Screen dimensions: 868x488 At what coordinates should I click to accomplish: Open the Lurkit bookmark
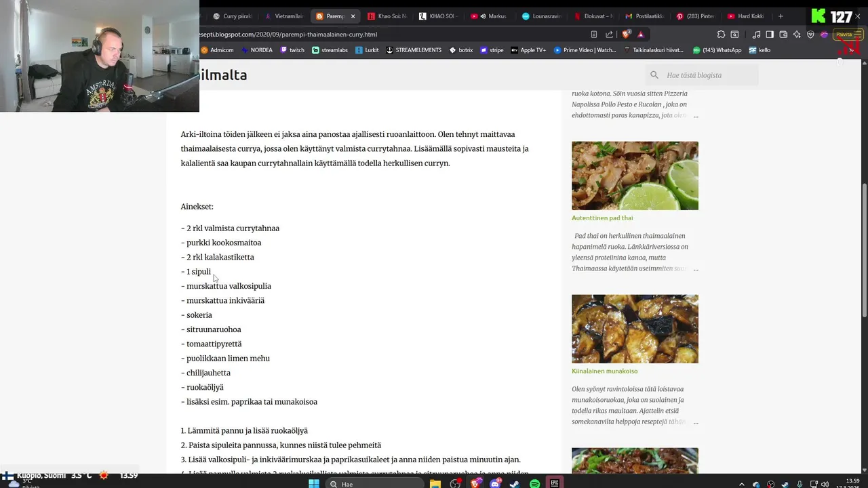[x=368, y=50]
